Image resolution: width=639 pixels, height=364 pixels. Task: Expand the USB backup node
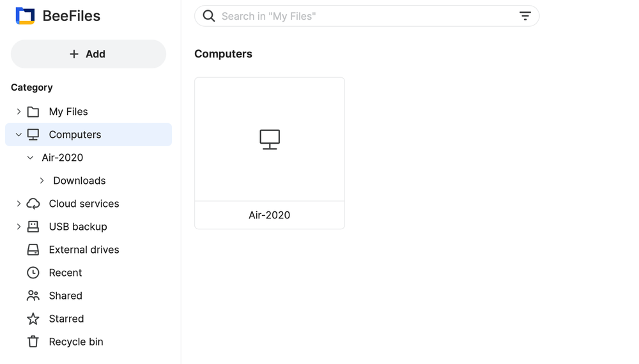coord(19,226)
